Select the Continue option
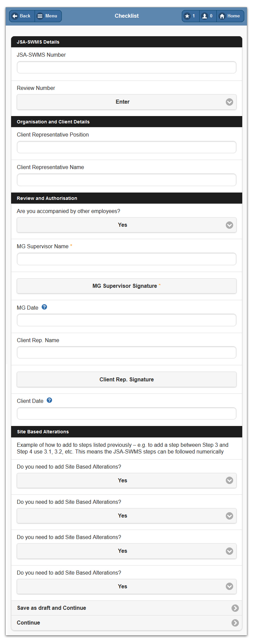 pos(29,623)
